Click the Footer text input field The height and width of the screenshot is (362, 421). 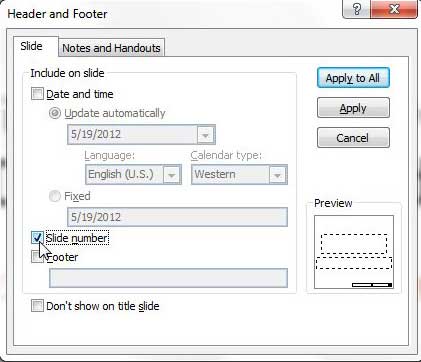click(x=168, y=278)
